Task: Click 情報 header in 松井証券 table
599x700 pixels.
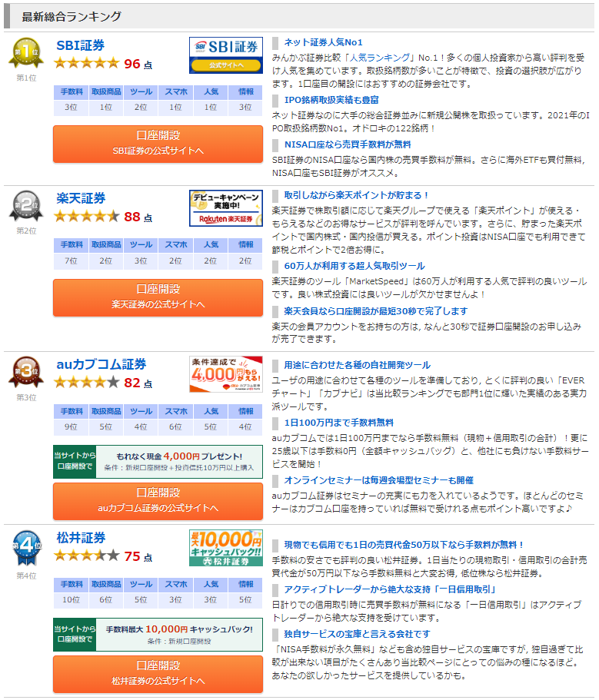Action: tap(245, 585)
